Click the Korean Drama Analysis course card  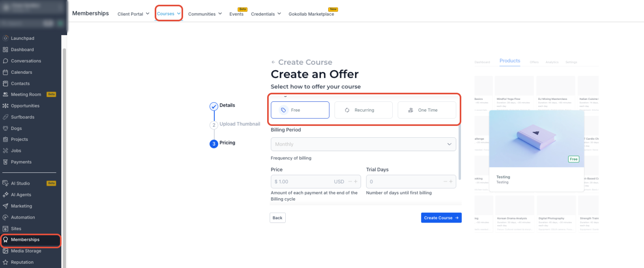point(515,214)
